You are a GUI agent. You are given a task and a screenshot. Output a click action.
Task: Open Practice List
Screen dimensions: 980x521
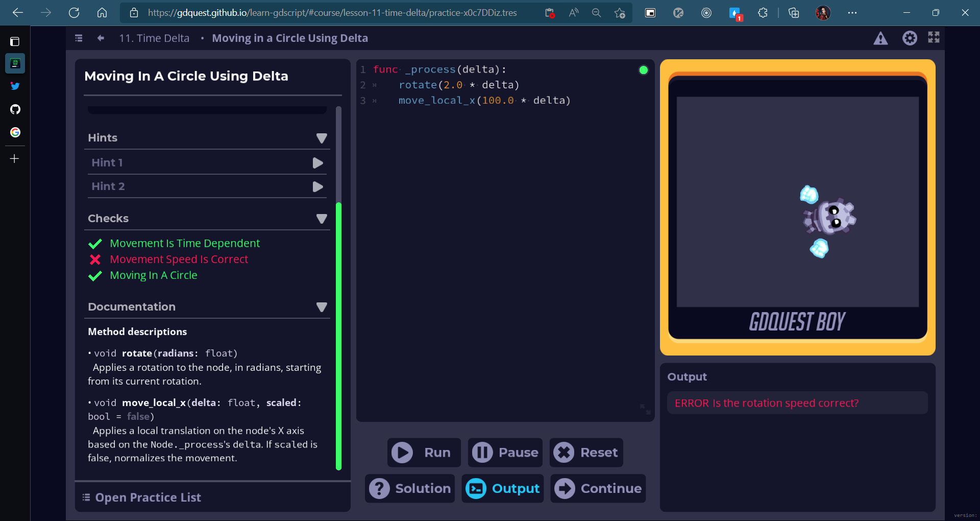148,497
